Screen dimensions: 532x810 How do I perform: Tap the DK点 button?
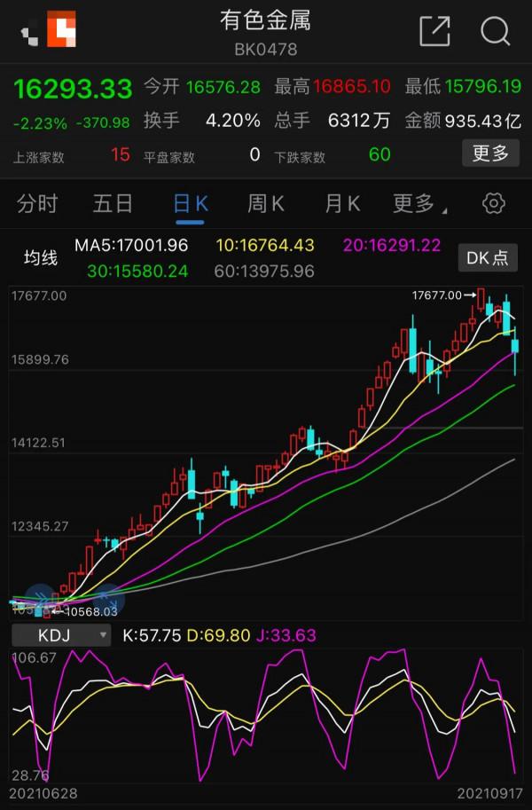[488, 257]
